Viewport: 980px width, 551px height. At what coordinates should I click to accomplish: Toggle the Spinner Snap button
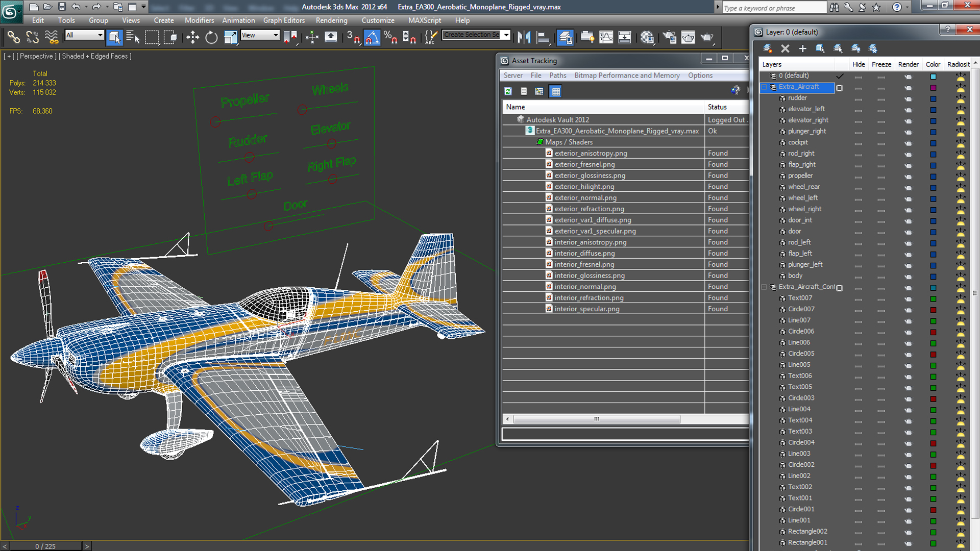[x=409, y=37]
